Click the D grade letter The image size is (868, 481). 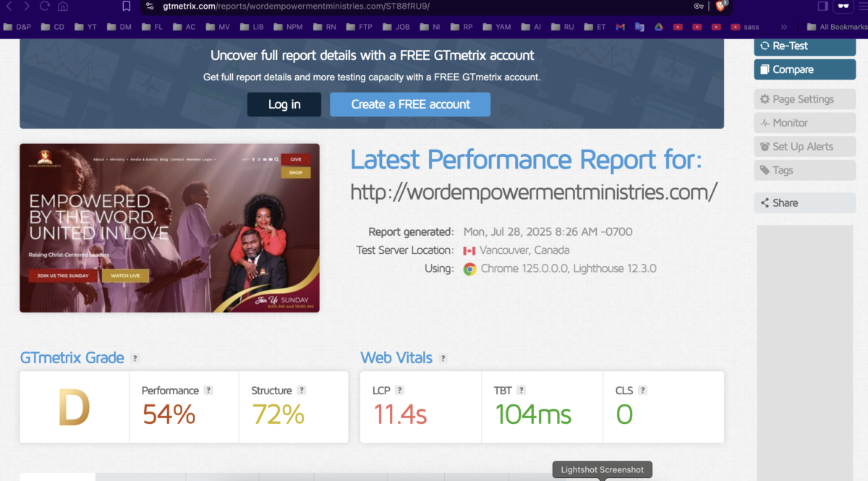[74, 407]
